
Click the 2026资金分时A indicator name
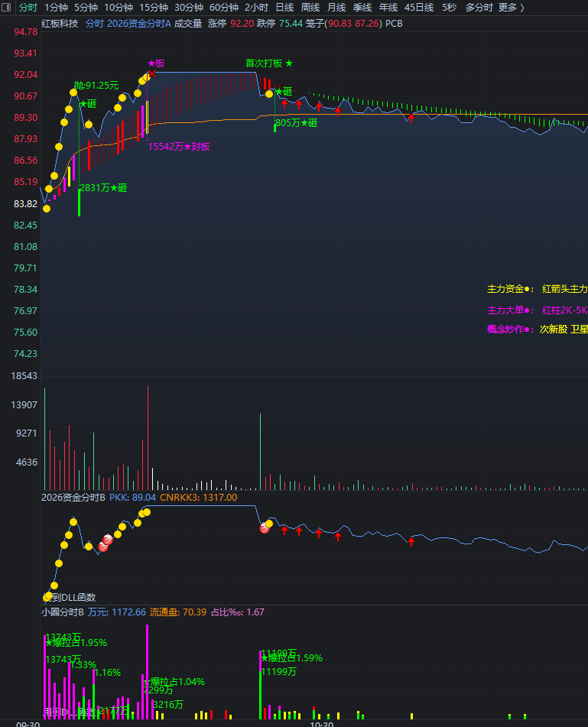point(139,24)
